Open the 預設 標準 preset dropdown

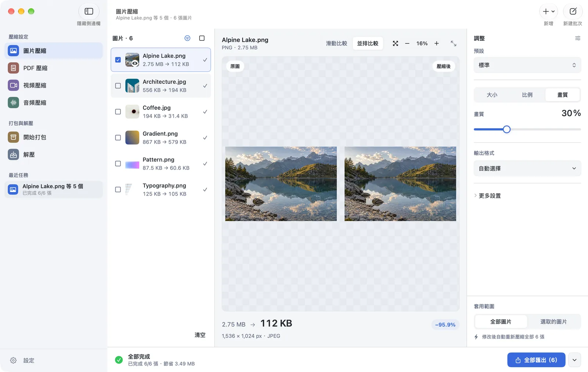point(527,65)
